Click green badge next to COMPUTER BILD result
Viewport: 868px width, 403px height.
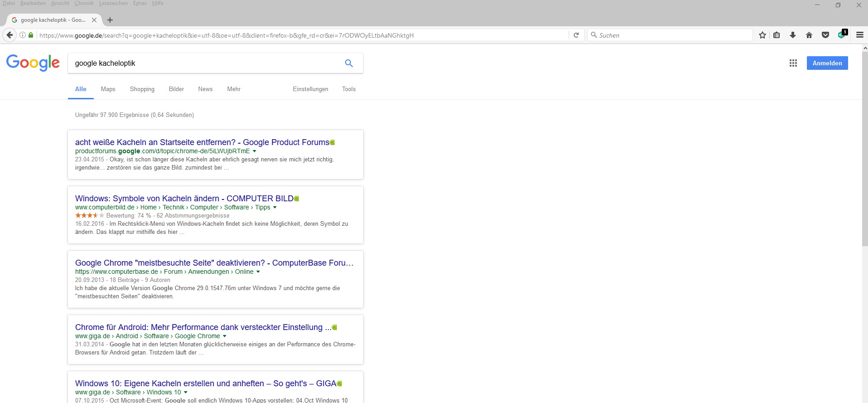(x=297, y=199)
